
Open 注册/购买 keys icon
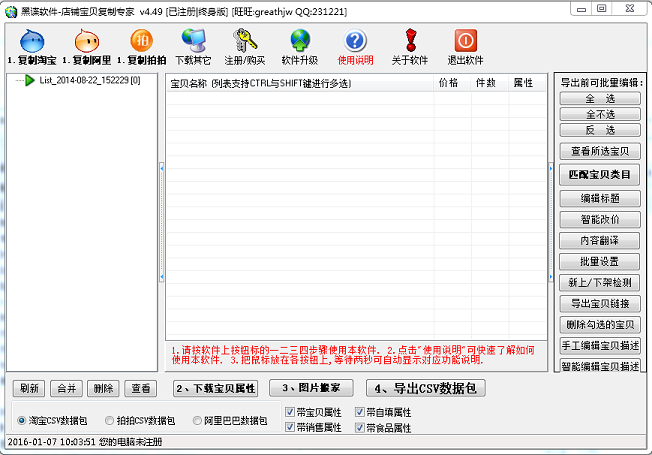tap(244, 47)
